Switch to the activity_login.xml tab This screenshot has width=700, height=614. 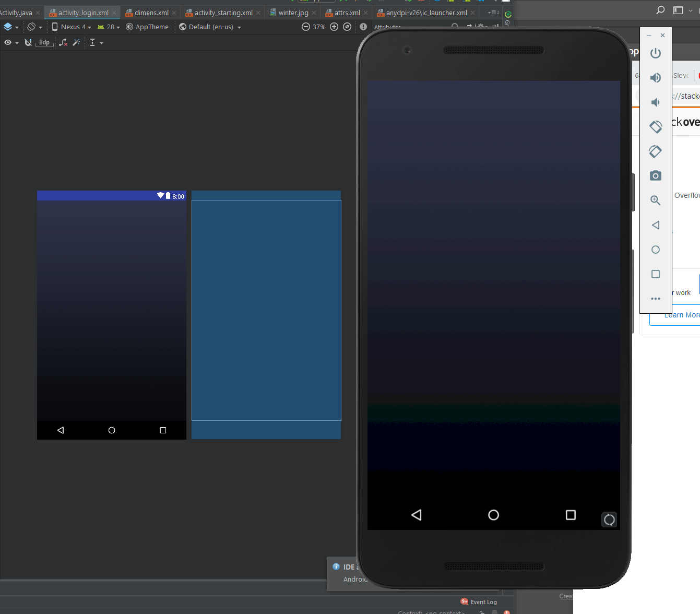point(83,13)
